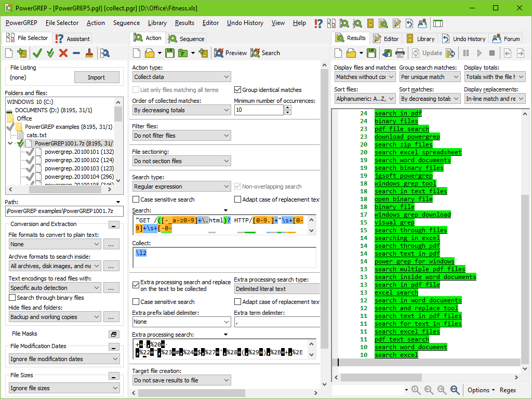The height and width of the screenshot is (399, 532).
Task: Click the Preview action button
Action: point(230,53)
